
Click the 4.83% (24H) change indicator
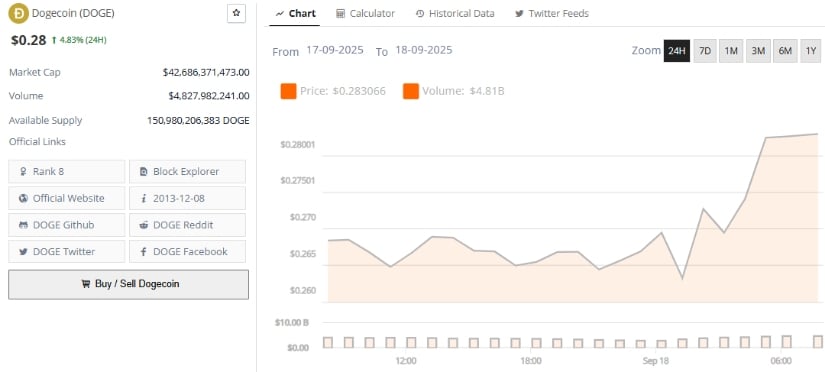(79, 40)
